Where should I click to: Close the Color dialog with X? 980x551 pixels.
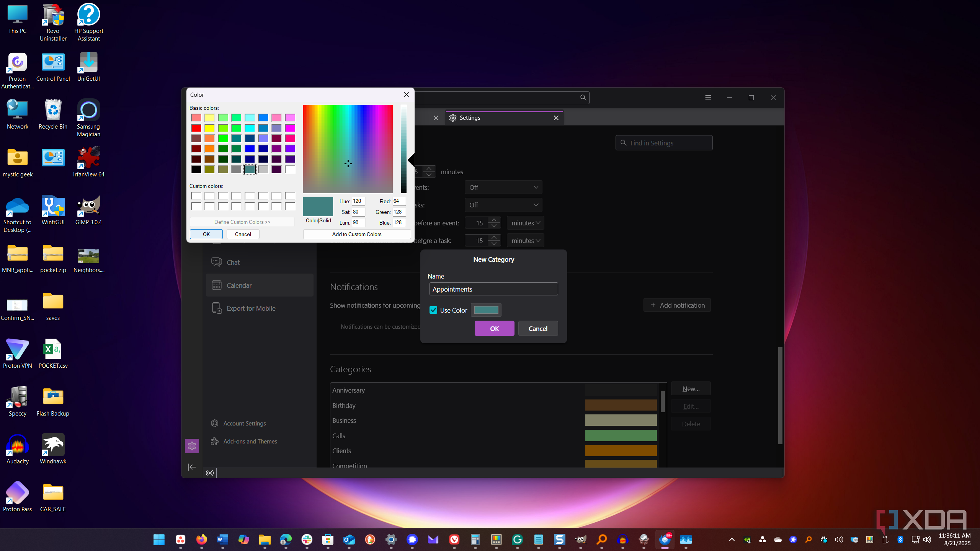click(407, 95)
